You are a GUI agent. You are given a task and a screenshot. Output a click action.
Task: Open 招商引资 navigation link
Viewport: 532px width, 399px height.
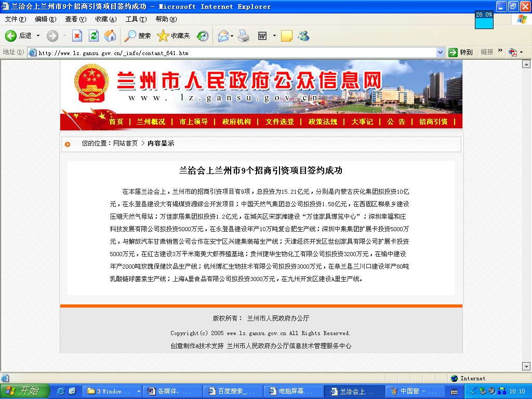pos(433,122)
